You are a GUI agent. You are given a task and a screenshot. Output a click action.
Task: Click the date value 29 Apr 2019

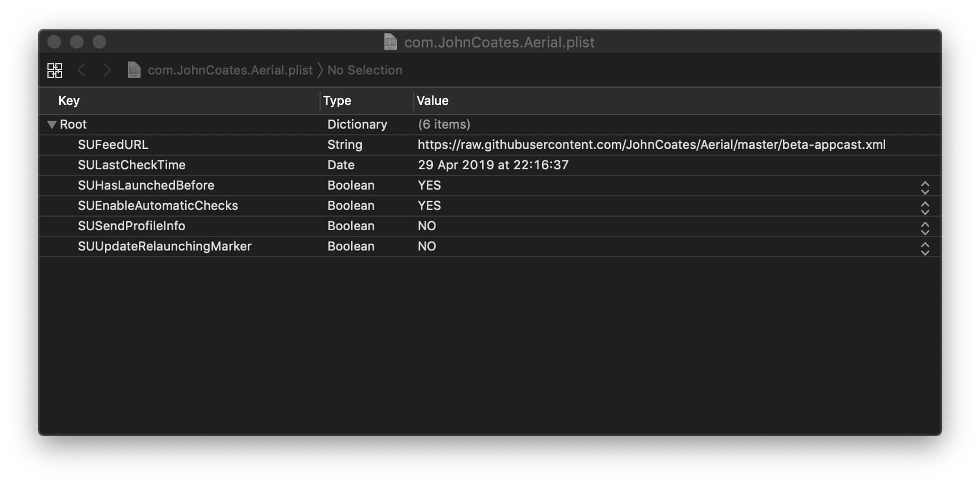click(493, 165)
